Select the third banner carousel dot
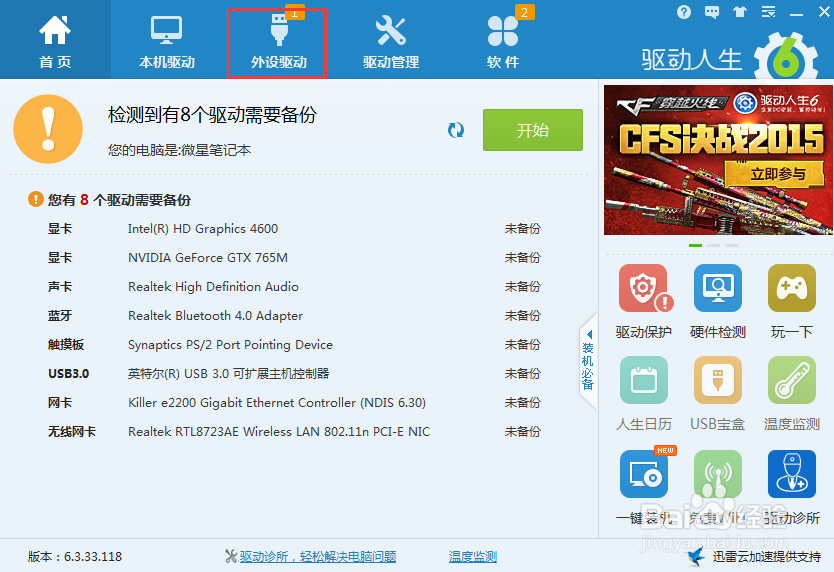This screenshot has height=572, width=834. (x=731, y=245)
